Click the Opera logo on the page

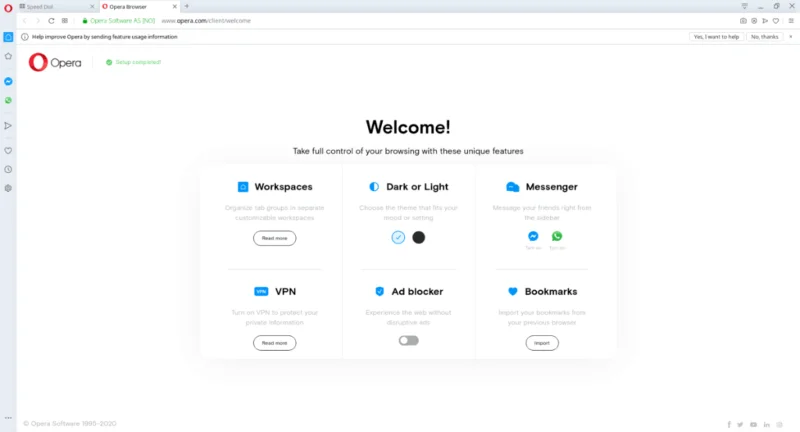coord(55,62)
